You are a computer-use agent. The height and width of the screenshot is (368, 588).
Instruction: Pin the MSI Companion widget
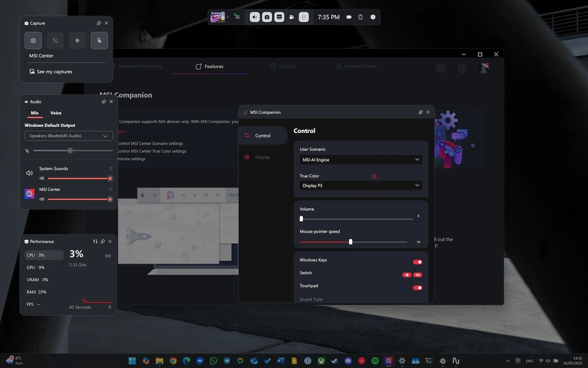[420, 112]
